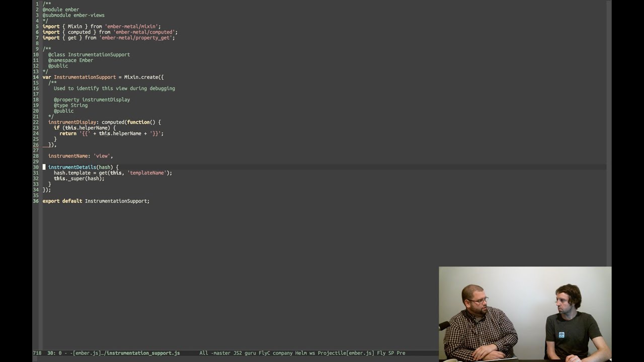Click the JS2 major mode indicator
The height and width of the screenshot is (362, 644).
237,353
